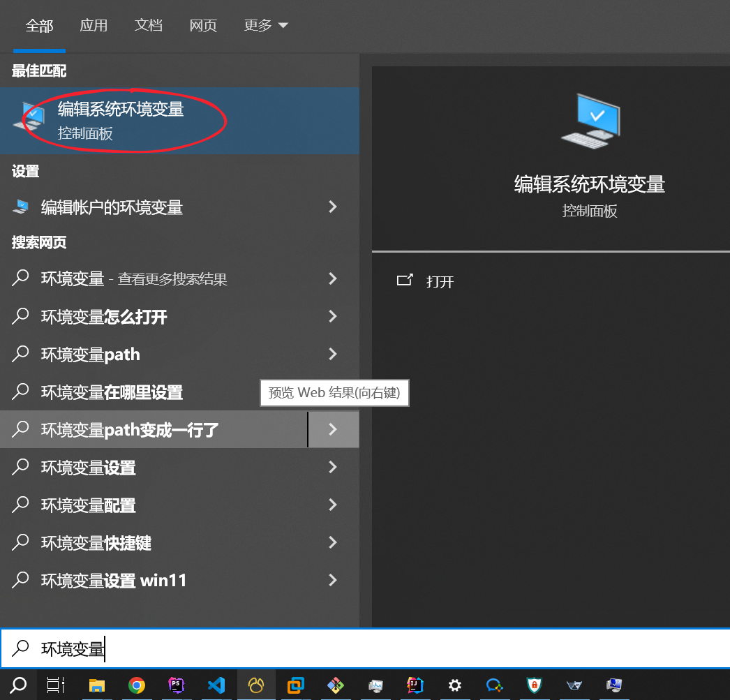The height and width of the screenshot is (700, 730).
Task: Open the 更多 dropdown menu
Action: pyautogui.click(x=266, y=25)
